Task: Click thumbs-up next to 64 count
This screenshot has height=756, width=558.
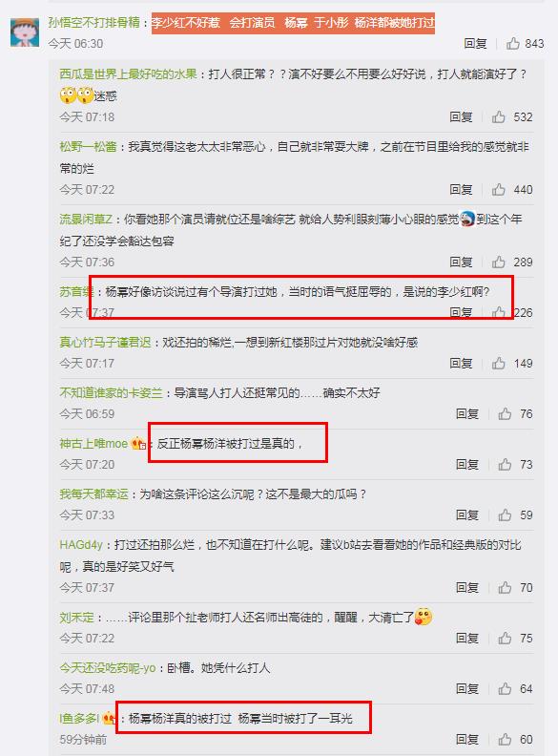Action: (x=505, y=688)
